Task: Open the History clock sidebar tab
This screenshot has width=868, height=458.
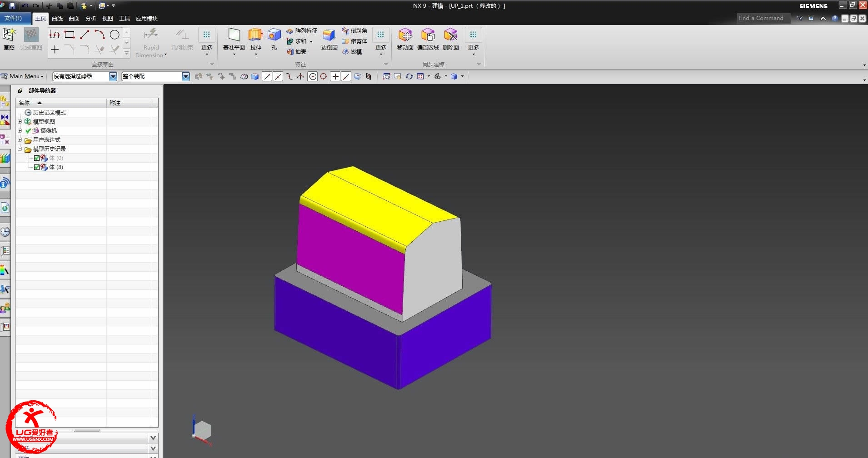Action: click(x=5, y=232)
